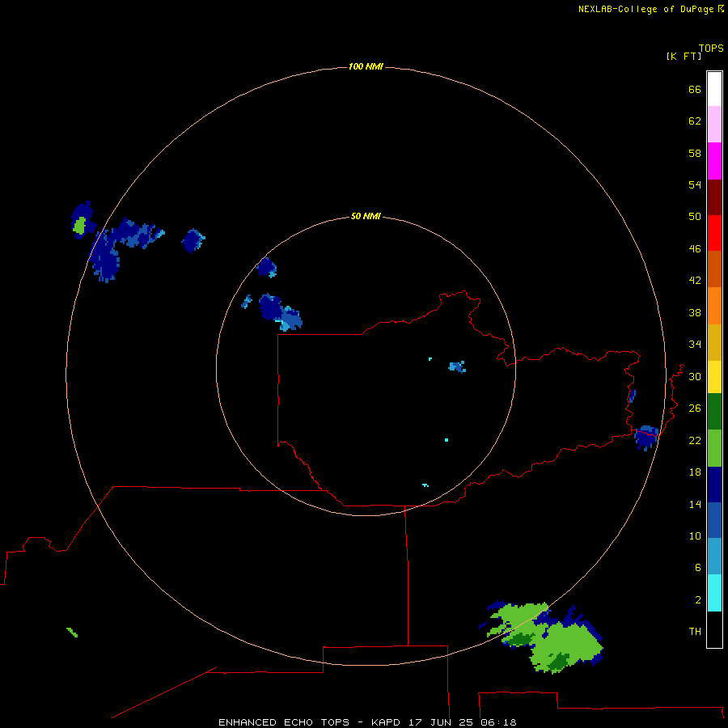Image resolution: width=728 pixels, height=728 pixels.
Task: Pick the bright orange legend swatch
Action: click(x=714, y=306)
